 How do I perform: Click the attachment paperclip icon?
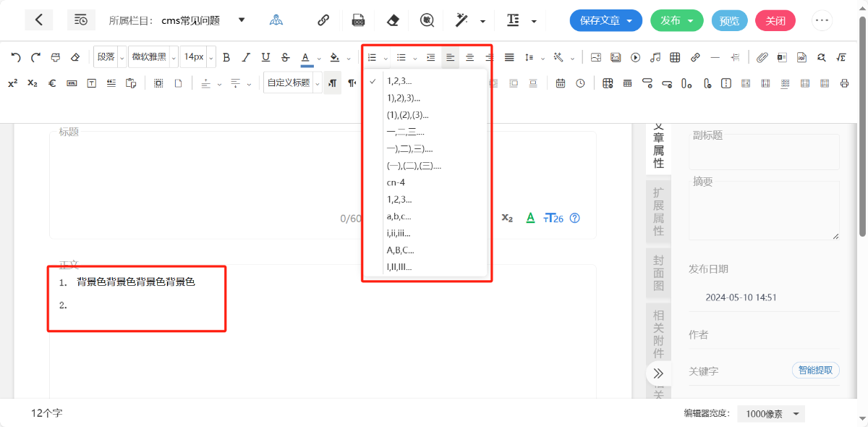tap(762, 57)
